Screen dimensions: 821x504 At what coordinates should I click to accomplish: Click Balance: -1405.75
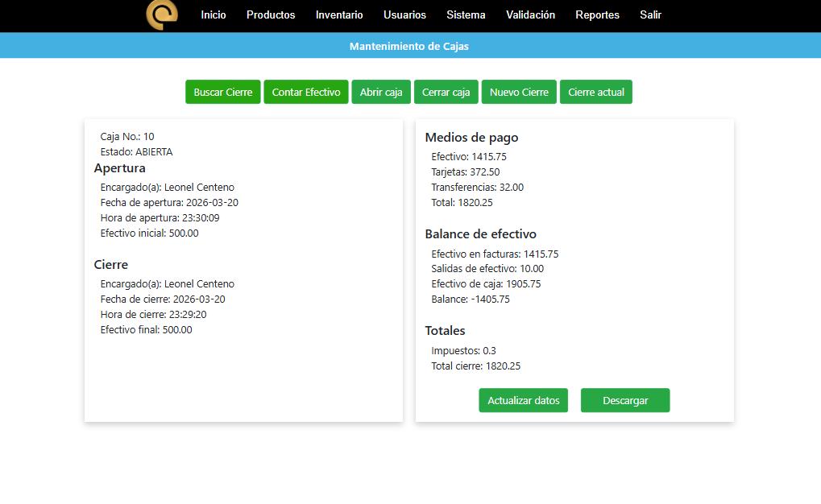(471, 300)
